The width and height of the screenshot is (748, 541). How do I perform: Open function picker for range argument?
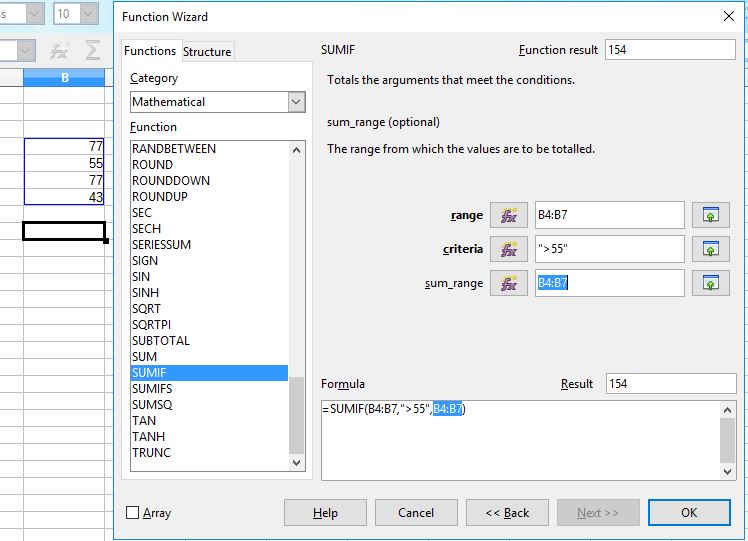509,215
